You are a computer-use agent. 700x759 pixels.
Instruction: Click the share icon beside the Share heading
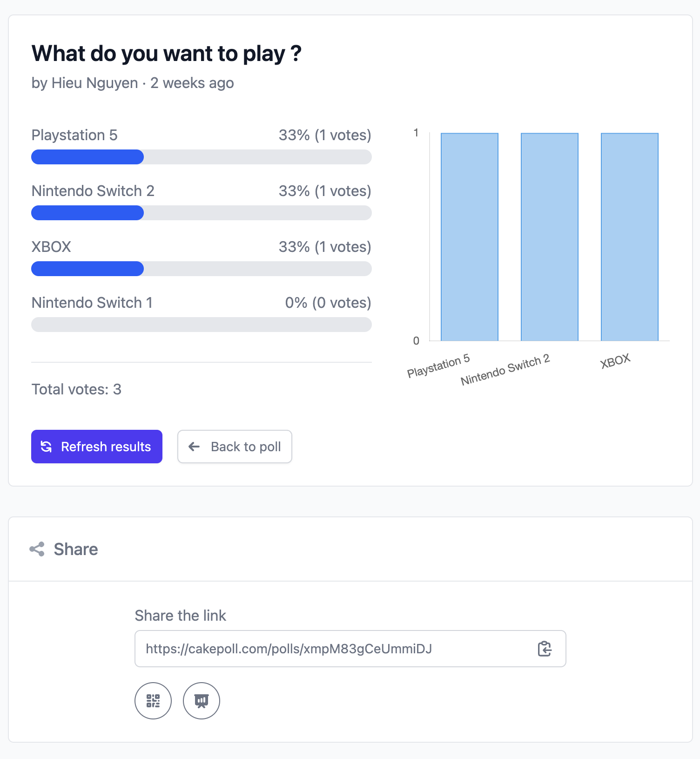(x=37, y=549)
